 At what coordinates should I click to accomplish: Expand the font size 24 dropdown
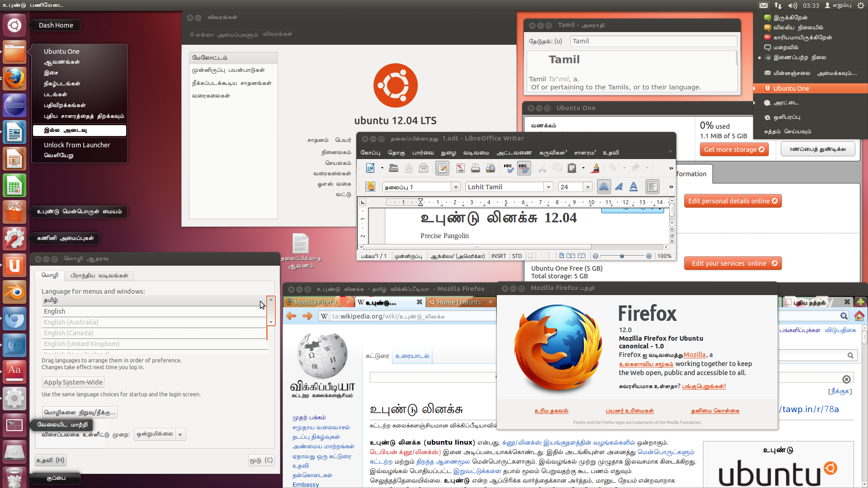pyautogui.click(x=588, y=187)
